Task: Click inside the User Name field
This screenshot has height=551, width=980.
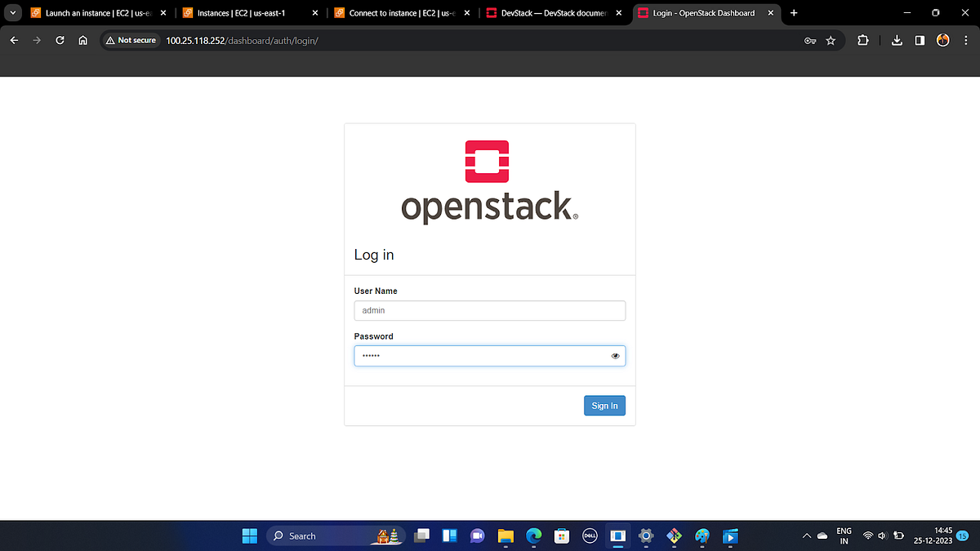Action: coord(488,310)
